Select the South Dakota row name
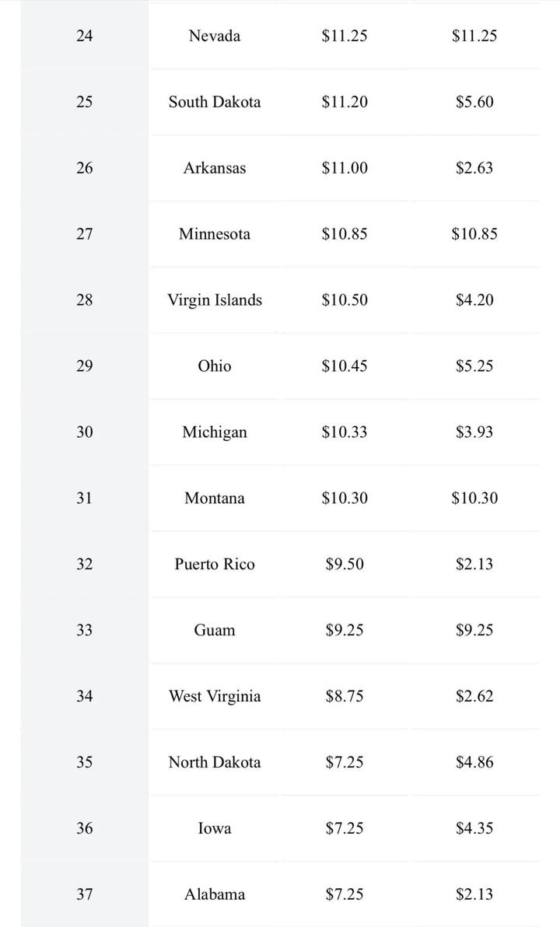 tap(214, 102)
